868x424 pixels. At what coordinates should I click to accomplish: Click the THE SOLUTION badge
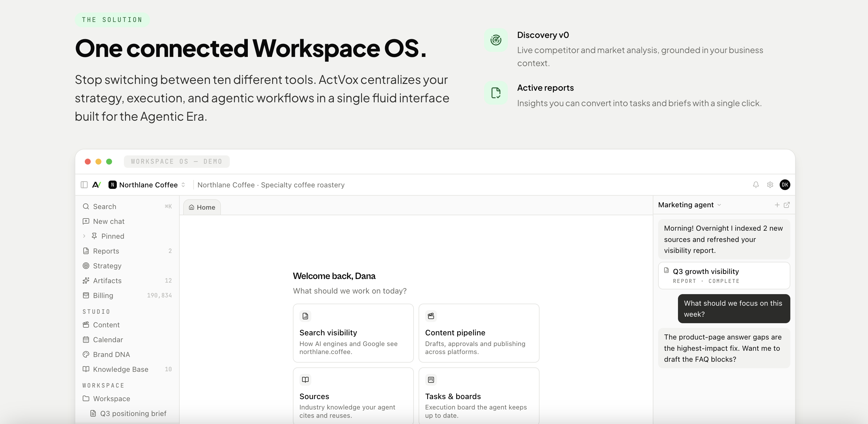(x=112, y=20)
